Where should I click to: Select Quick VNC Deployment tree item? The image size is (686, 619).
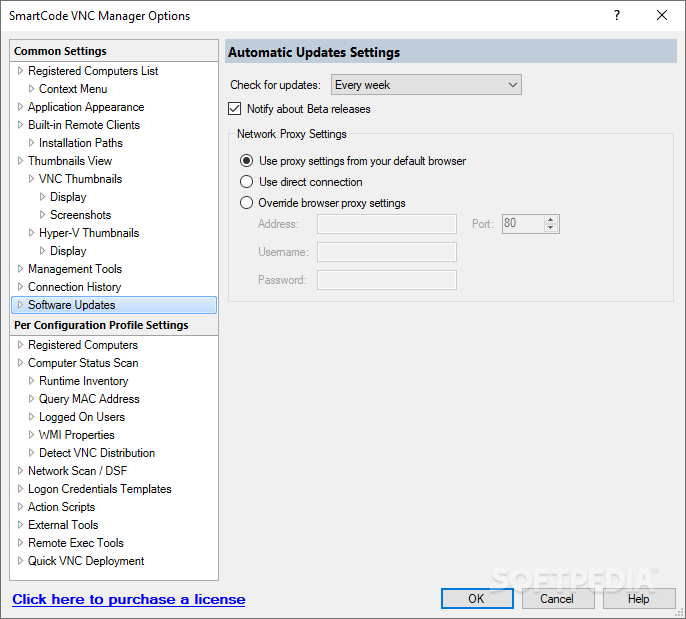(86, 561)
